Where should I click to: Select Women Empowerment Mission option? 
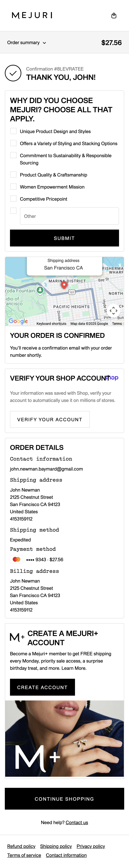click(x=13, y=187)
